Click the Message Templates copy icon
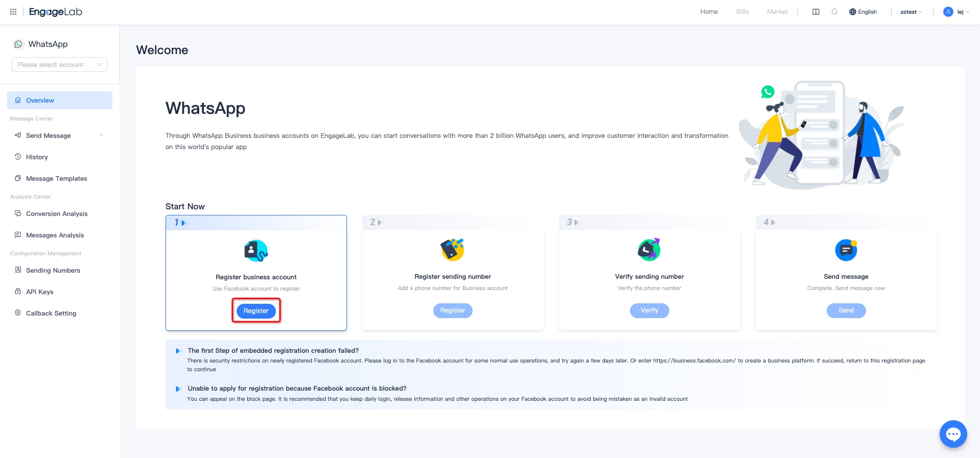 (18, 178)
